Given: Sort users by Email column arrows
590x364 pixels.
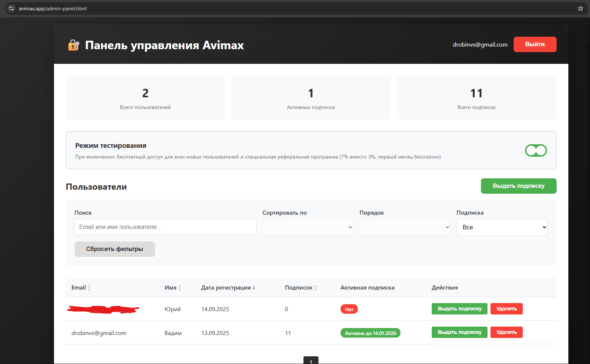Looking at the screenshot, I should pyautogui.click(x=89, y=288).
